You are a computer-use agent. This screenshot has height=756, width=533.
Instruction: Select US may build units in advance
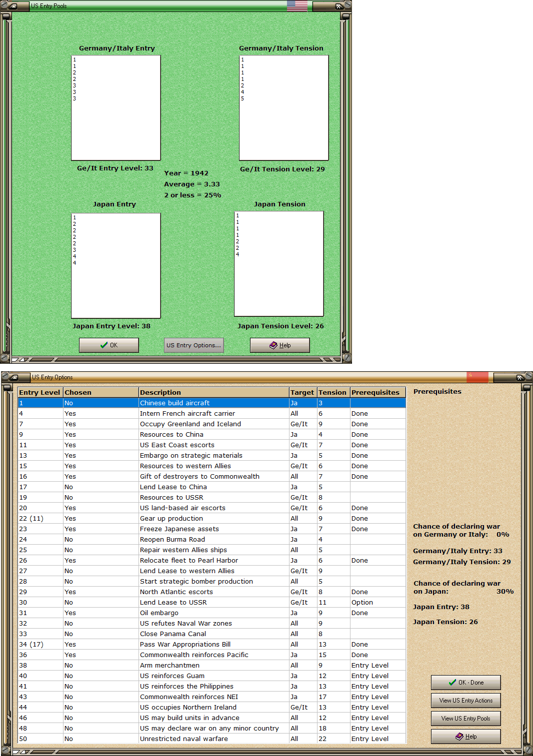tap(211, 718)
